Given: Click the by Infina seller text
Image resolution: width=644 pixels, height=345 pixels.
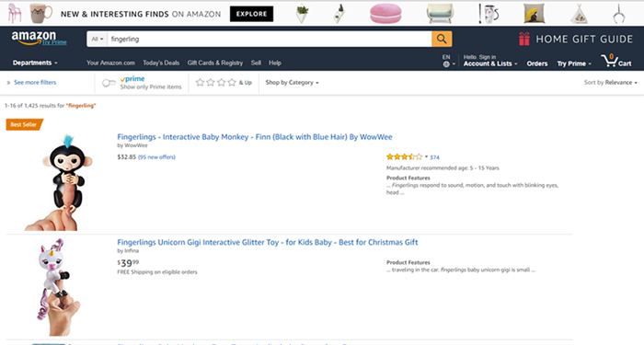Looking at the screenshot, I should pos(128,250).
